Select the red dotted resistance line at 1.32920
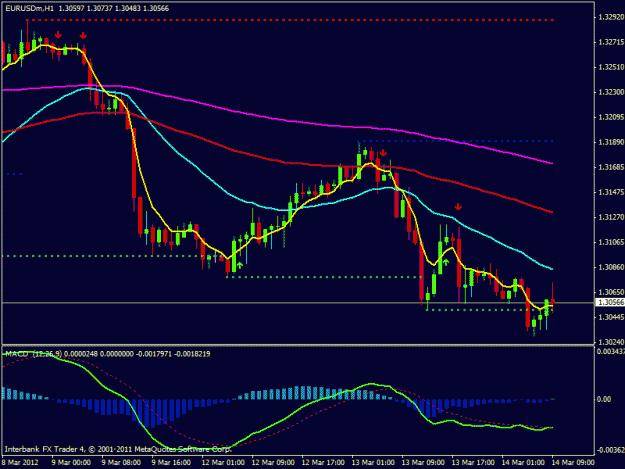Viewport: 625px width, 469px height. coord(290,20)
